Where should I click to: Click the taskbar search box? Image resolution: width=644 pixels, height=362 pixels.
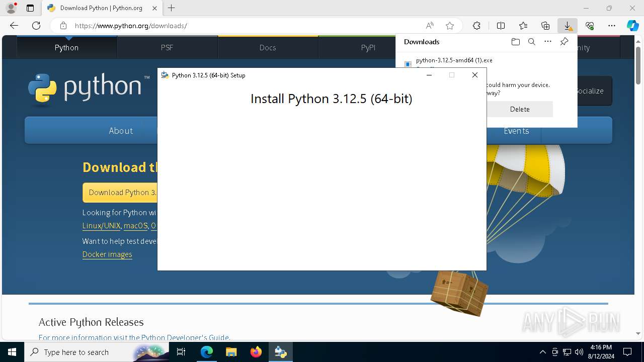[97, 352]
